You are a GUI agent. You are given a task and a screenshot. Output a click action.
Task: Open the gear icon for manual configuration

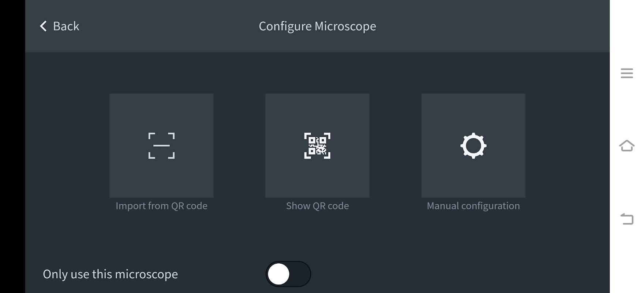[x=473, y=146]
